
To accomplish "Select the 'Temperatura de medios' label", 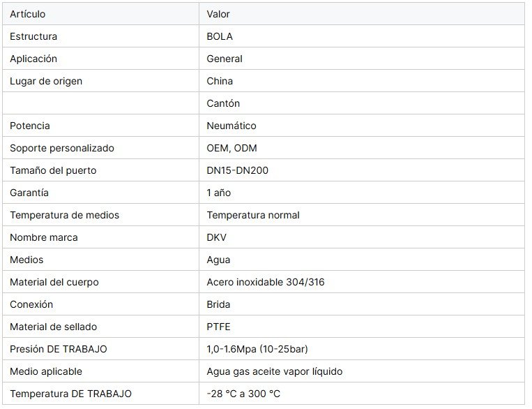I will tap(64, 215).
